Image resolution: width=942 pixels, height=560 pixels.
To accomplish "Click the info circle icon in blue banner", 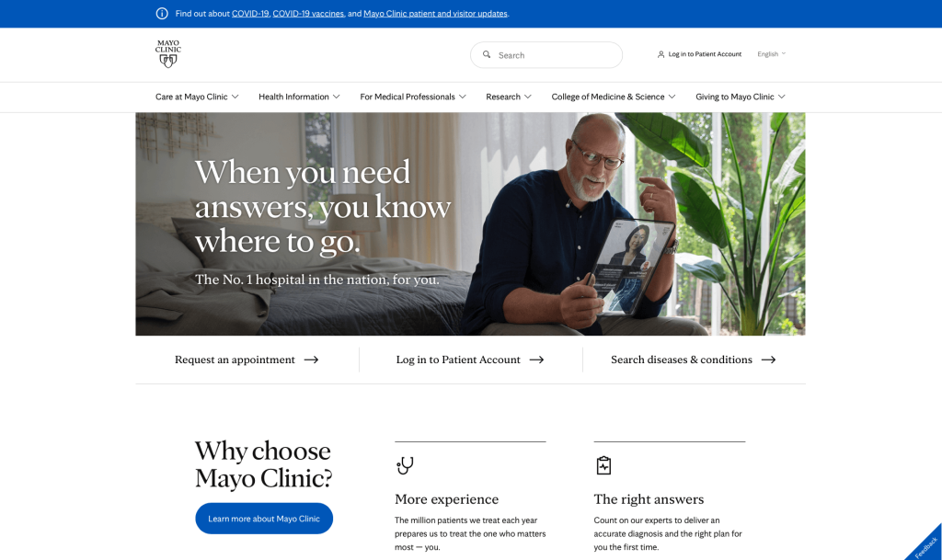I will click(x=162, y=13).
